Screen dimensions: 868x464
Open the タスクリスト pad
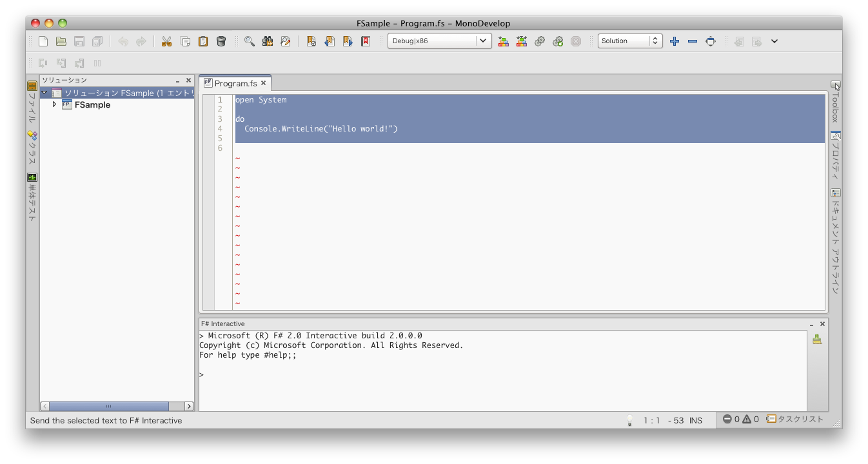tap(795, 420)
